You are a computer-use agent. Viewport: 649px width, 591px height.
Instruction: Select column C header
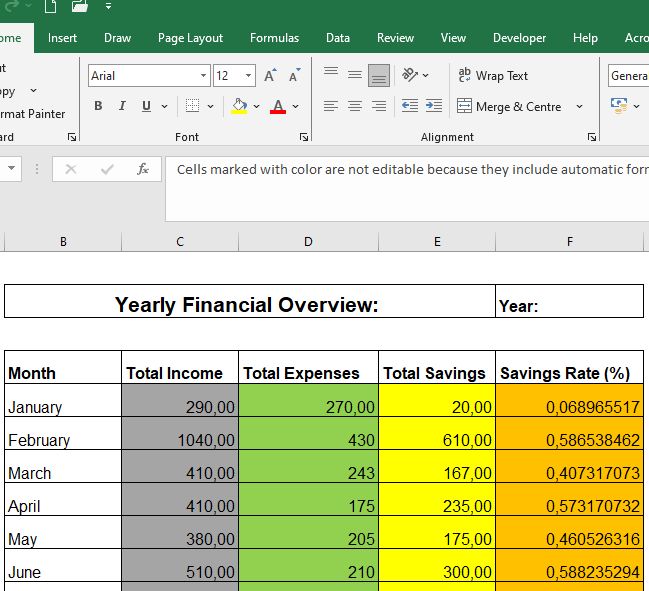coord(180,241)
